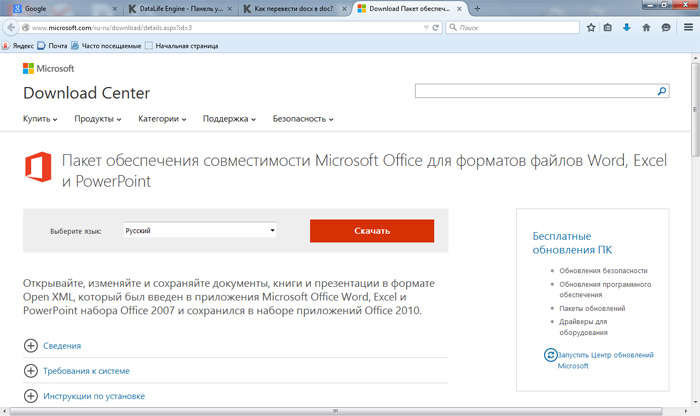Click Download Center search magnifier icon
The width and height of the screenshot is (700, 416).
[x=662, y=91]
